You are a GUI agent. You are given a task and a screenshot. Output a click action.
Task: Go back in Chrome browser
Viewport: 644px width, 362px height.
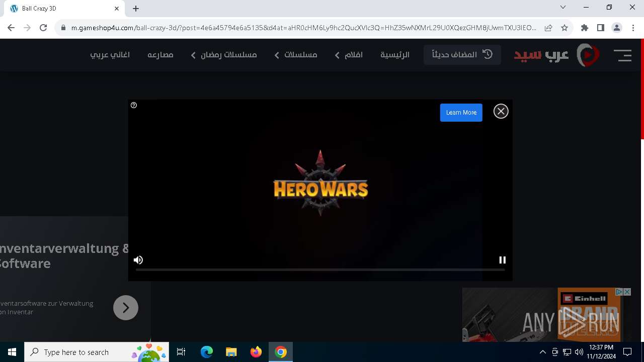coord(11,28)
